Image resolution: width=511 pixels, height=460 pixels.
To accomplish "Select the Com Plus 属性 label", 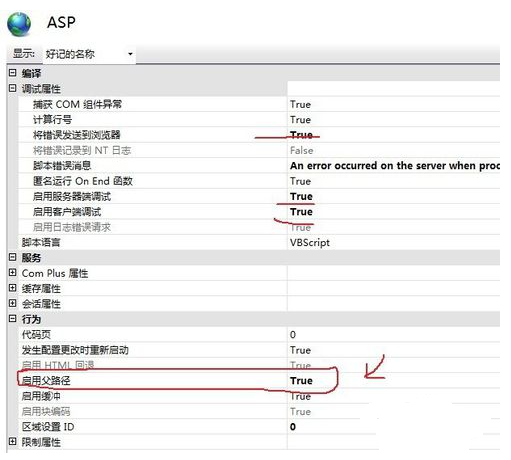I will coord(55,273).
